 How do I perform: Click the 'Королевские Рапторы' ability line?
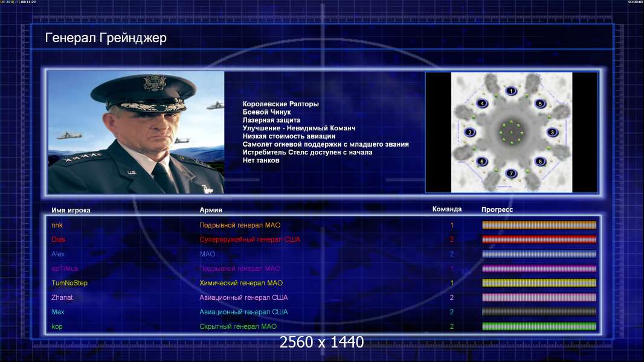280,104
